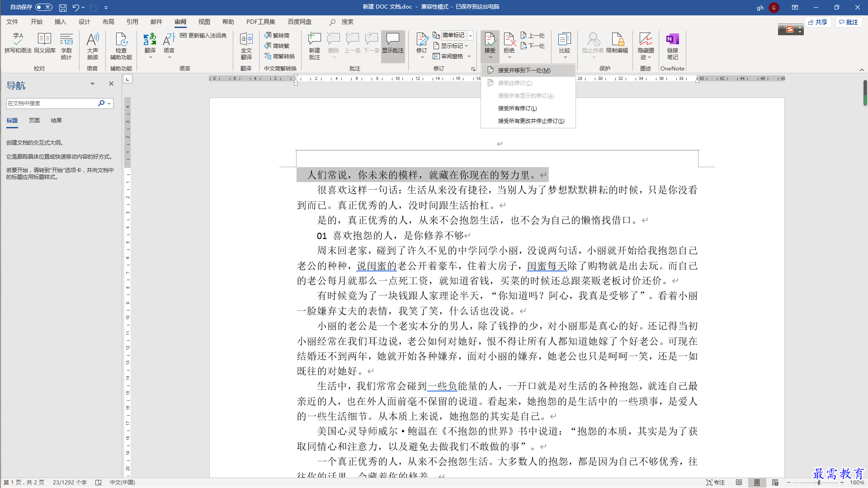
Task: Click Full-text Translate (全文翻译)
Action: point(246,46)
